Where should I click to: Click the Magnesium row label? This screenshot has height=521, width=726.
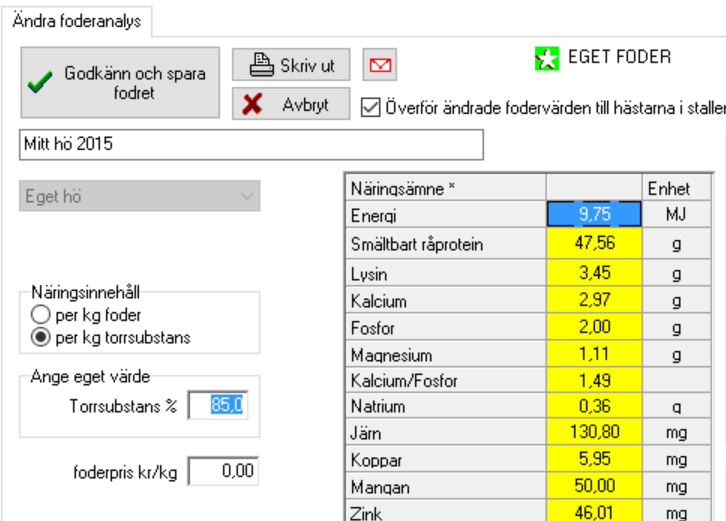(446, 354)
